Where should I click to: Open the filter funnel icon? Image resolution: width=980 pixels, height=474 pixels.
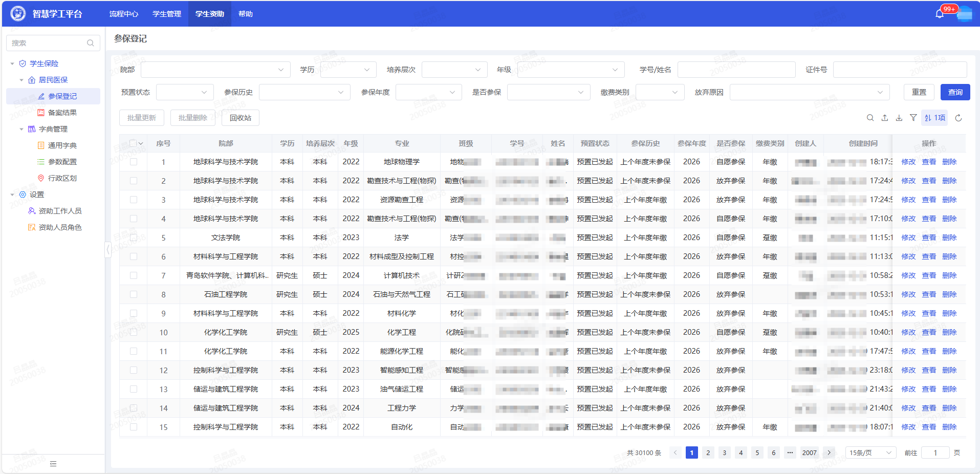[x=913, y=118]
